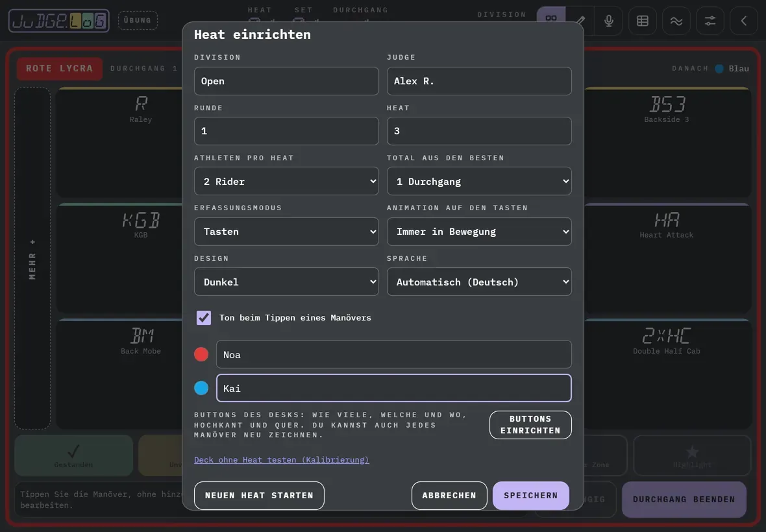The image size is (766, 532).
Task: Edit the Judge name field
Action: (479, 81)
